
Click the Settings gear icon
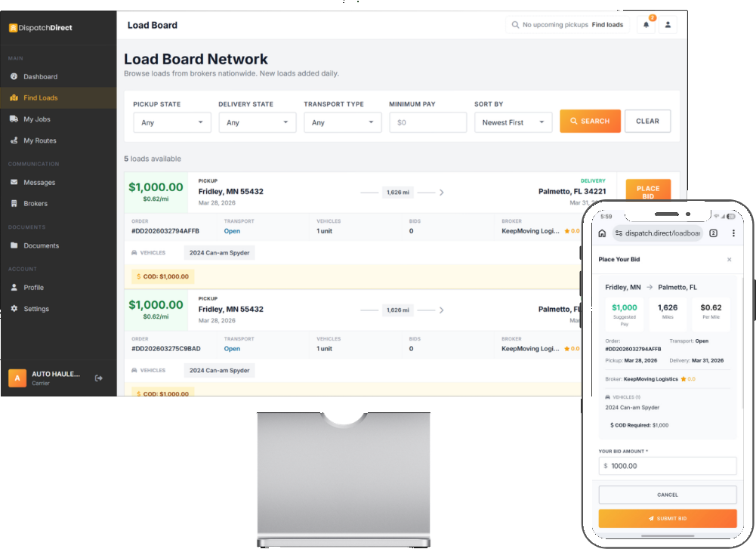click(14, 308)
